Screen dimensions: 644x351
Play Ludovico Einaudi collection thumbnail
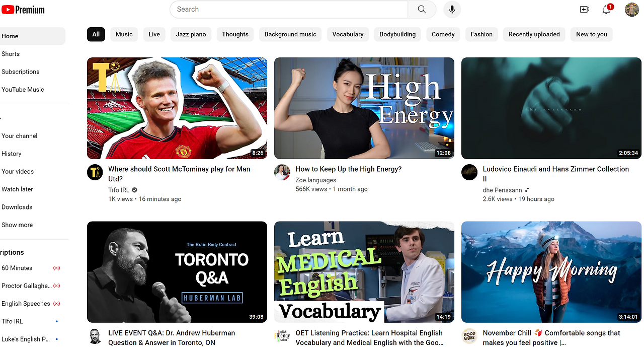click(x=551, y=108)
